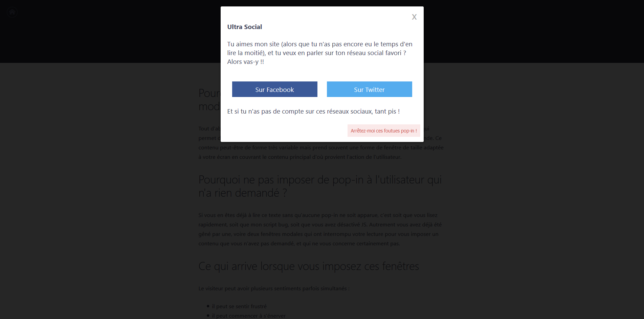This screenshot has height=319, width=644.
Task: Click the home icon in the top-left corner
Action: point(12,12)
